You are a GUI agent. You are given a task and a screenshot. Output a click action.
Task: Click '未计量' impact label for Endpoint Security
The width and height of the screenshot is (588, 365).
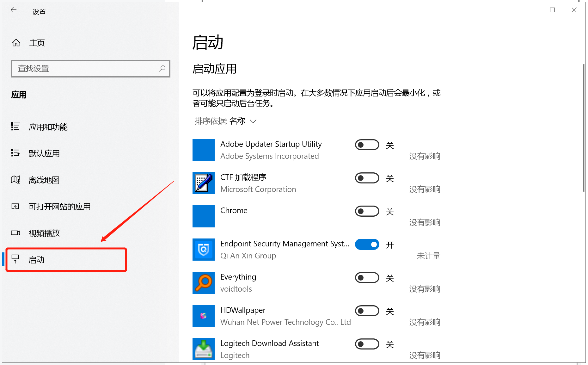[x=429, y=256]
